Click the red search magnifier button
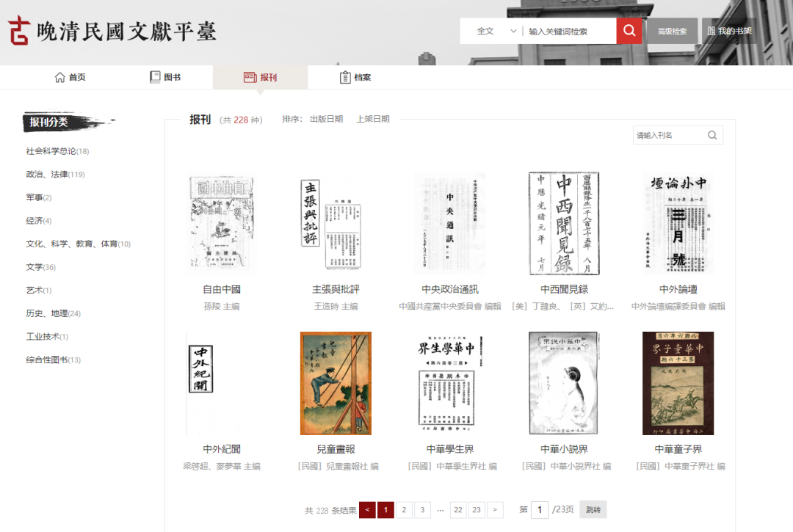The height and width of the screenshot is (532, 793). tap(629, 31)
